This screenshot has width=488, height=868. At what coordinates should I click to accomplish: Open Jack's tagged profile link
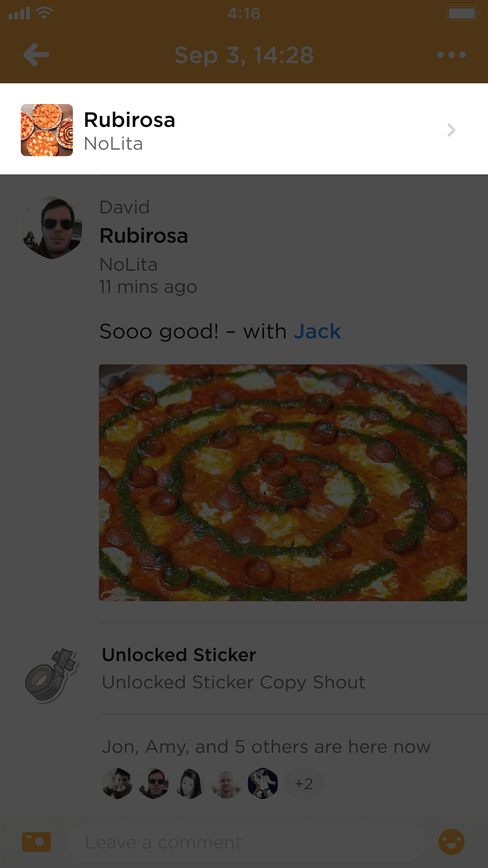pyautogui.click(x=317, y=331)
